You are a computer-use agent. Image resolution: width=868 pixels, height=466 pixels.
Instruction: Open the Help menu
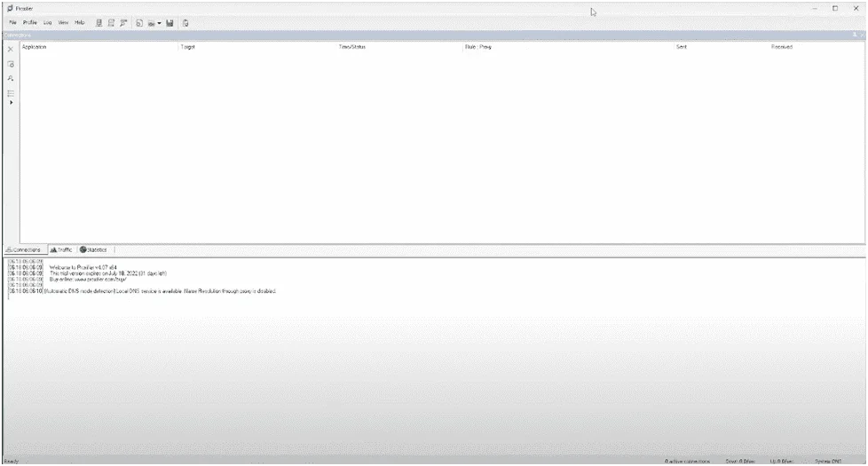click(80, 23)
